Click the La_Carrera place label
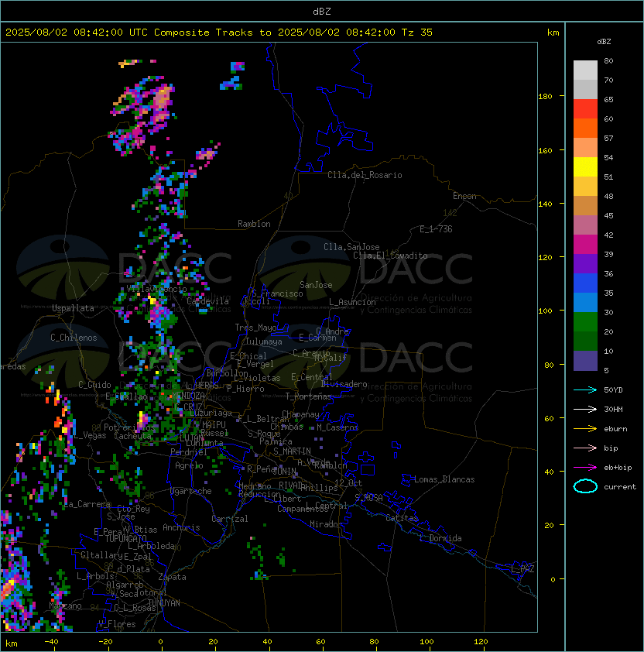This screenshot has height=652, width=644. click(x=87, y=504)
